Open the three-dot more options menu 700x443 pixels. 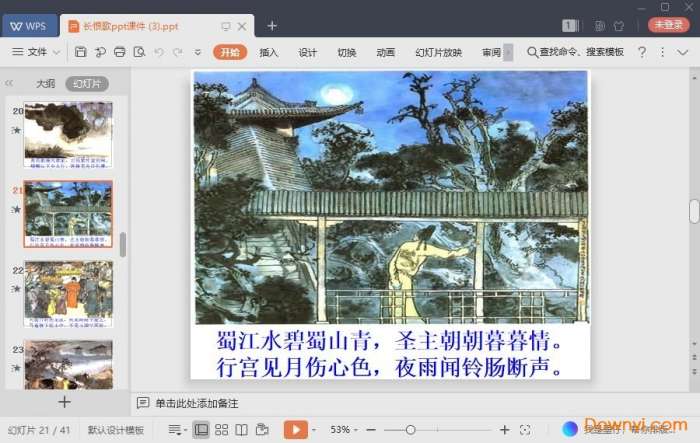pos(662,52)
